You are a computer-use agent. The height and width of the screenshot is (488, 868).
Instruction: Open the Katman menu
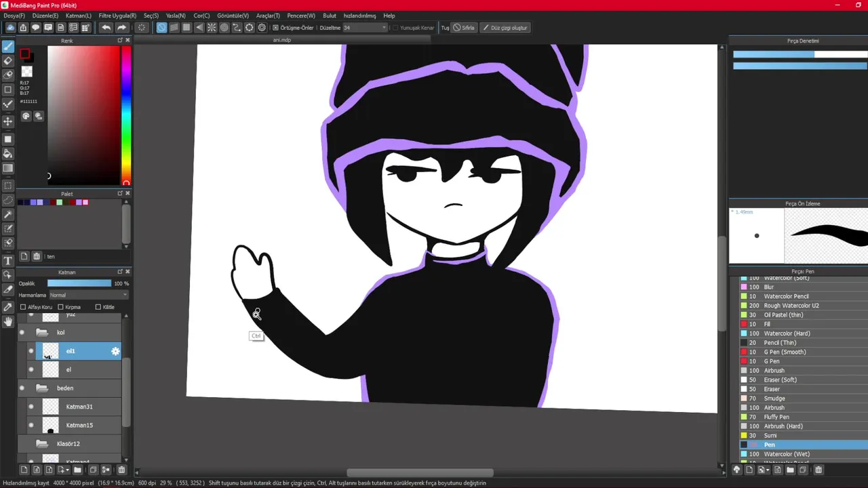[x=79, y=16]
